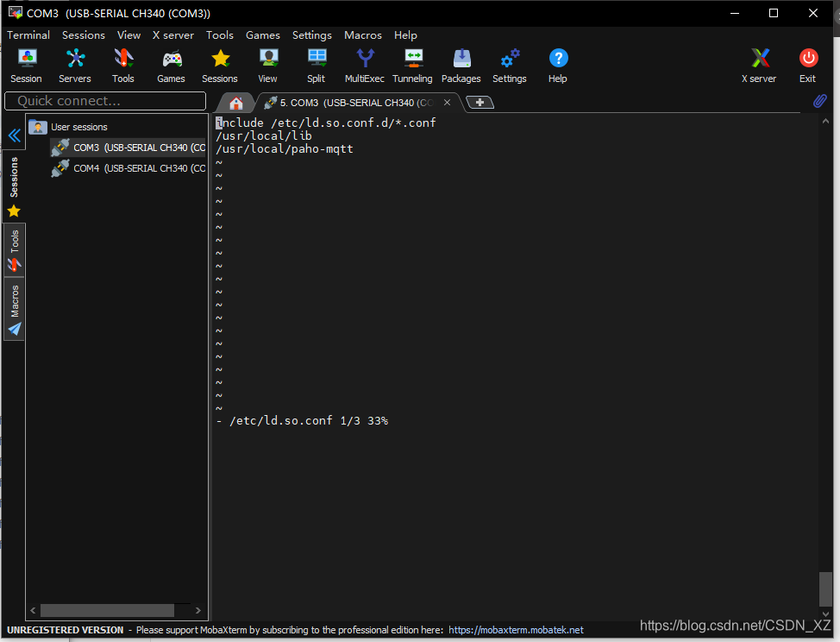Open the X server menu
840x642 pixels.
click(x=173, y=35)
